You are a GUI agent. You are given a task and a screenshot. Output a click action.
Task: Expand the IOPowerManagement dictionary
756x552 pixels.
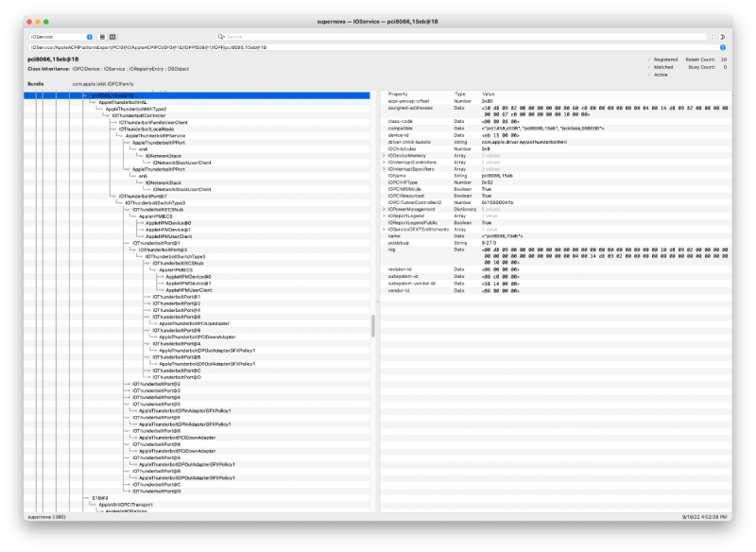384,209
